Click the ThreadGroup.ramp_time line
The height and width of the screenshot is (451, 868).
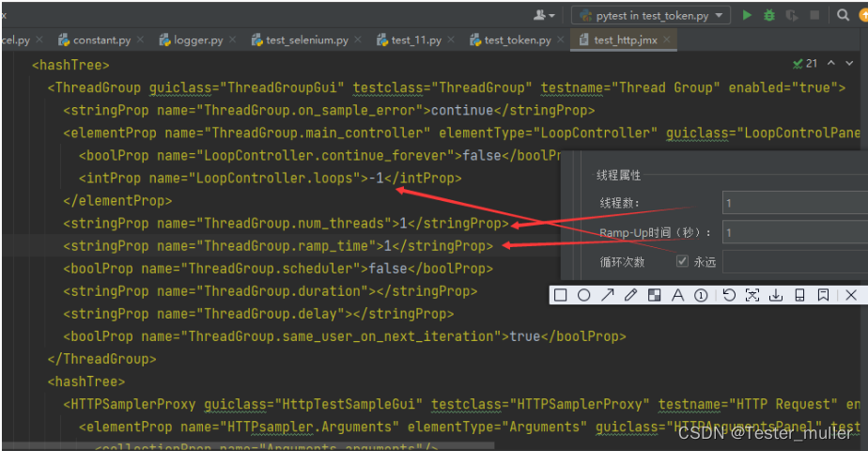278,246
